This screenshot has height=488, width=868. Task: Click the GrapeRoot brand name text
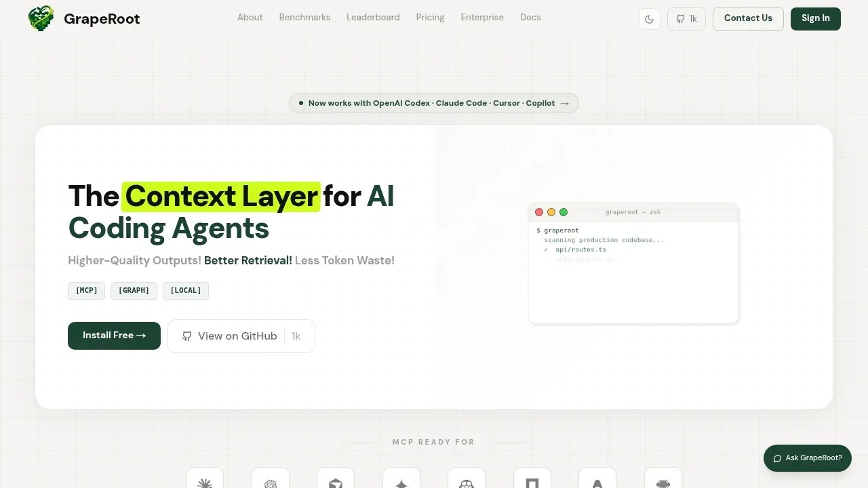point(102,19)
